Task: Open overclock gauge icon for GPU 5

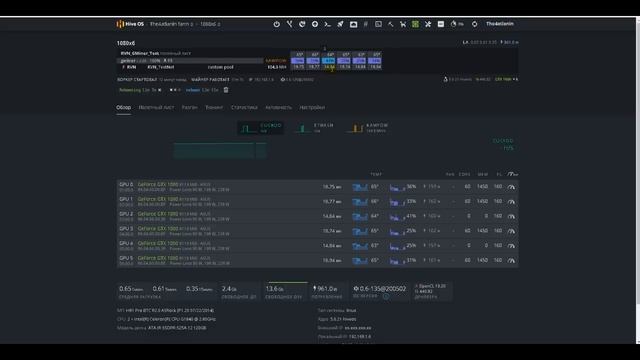Action: tap(511, 260)
